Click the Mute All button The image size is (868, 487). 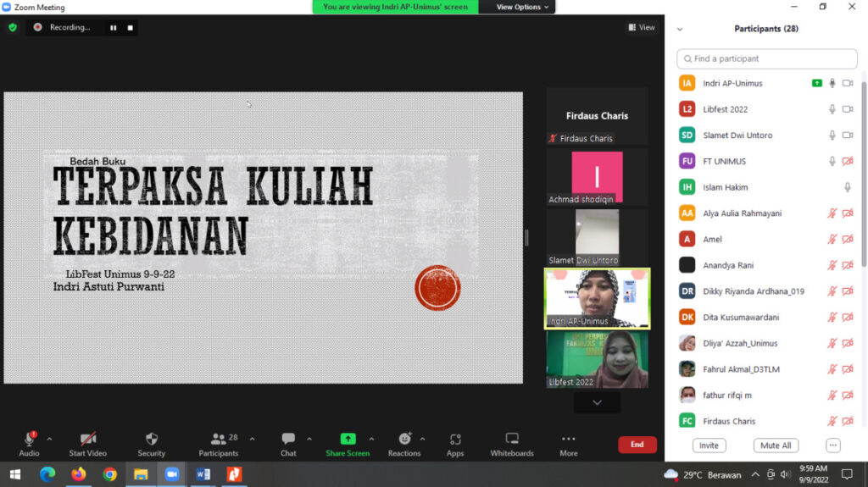click(x=775, y=445)
